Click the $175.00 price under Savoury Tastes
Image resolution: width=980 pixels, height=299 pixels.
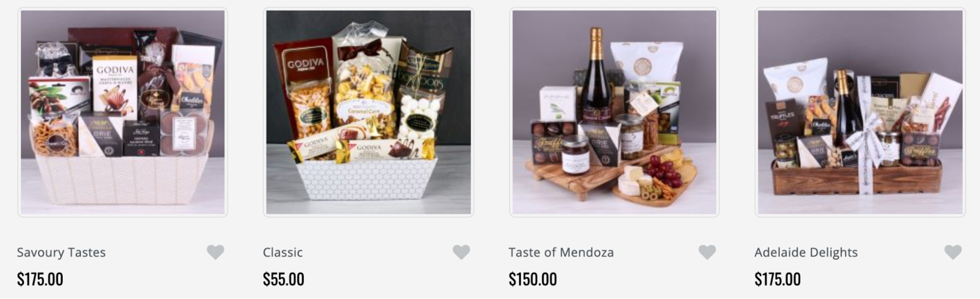[x=40, y=279]
